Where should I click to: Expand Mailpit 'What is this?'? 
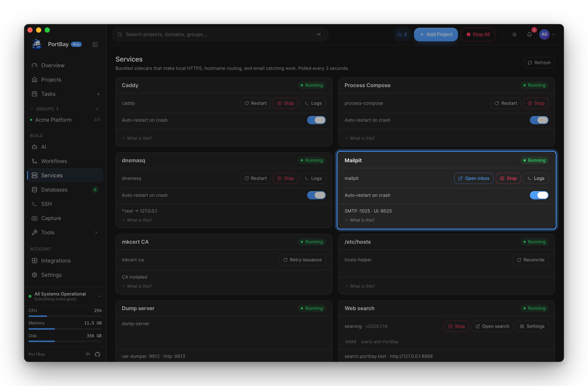click(360, 220)
